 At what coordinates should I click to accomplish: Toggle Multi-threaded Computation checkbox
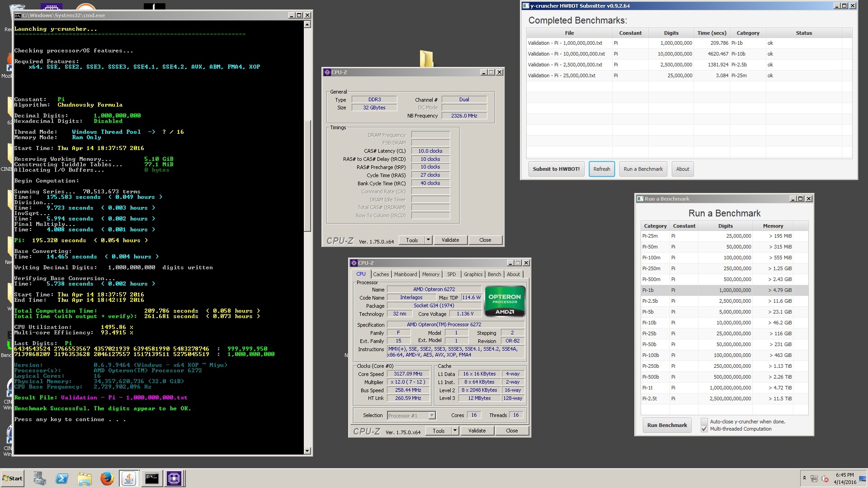click(704, 429)
